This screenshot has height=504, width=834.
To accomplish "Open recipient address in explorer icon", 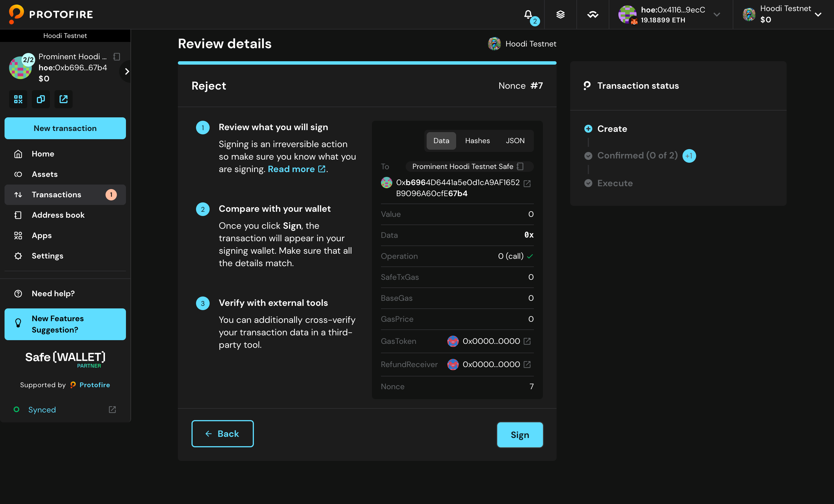I will click(x=527, y=183).
